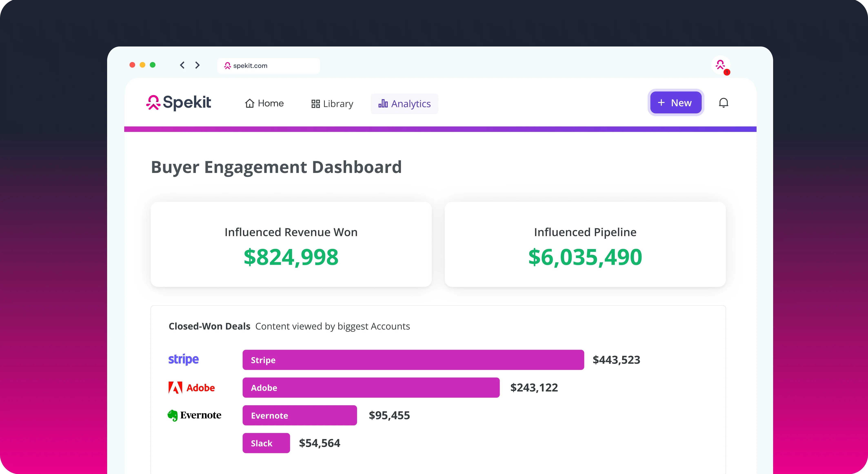Click the yellow minimize window dot

[x=143, y=65]
